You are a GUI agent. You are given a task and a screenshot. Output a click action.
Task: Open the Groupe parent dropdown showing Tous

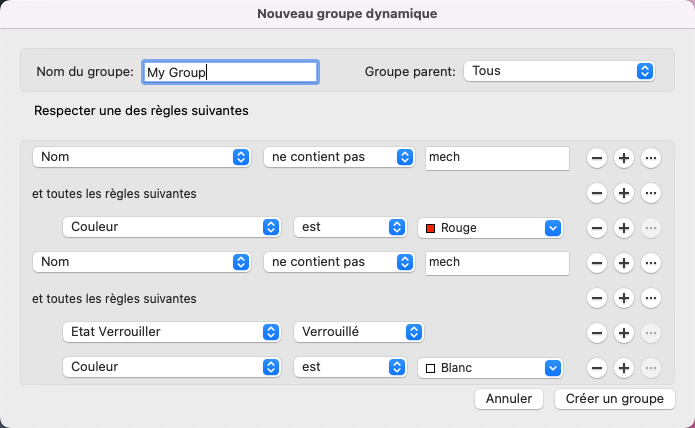tap(559, 72)
